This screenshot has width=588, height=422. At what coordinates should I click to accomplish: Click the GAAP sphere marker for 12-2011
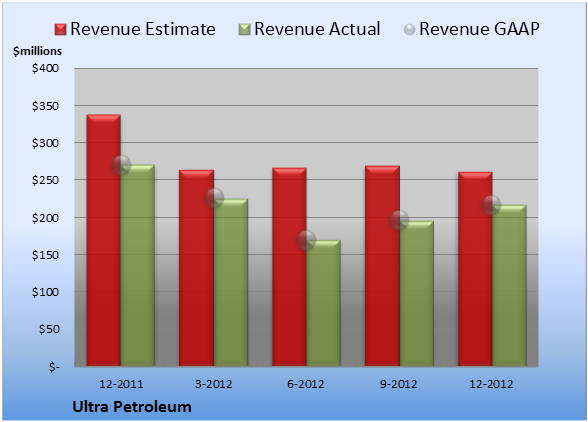(x=121, y=165)
